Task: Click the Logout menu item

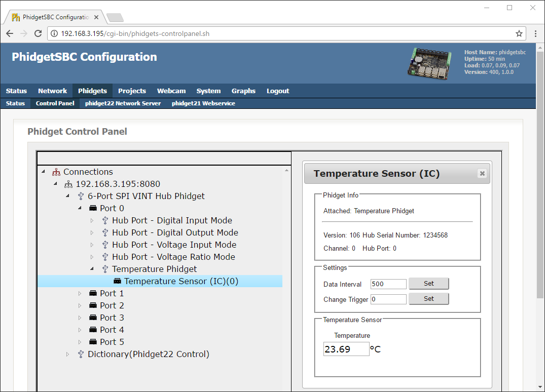Action: tap(278, 91)
